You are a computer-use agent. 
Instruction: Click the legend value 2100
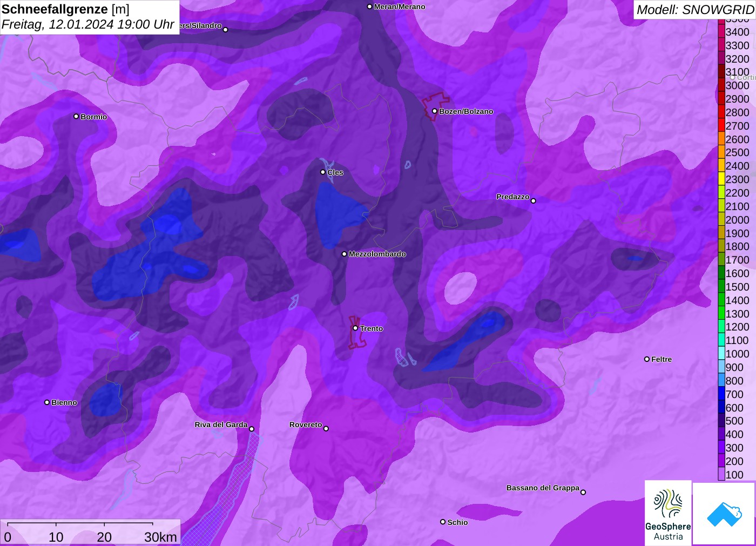click(737, 206)
